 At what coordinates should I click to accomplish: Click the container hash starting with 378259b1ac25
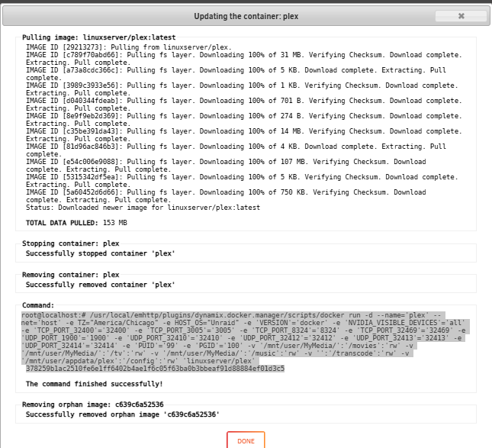[155, 369]
